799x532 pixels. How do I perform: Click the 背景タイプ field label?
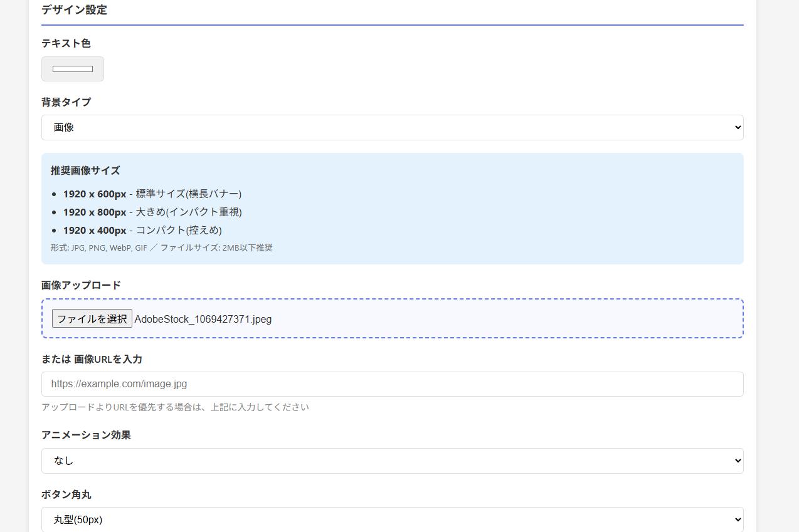66,102
